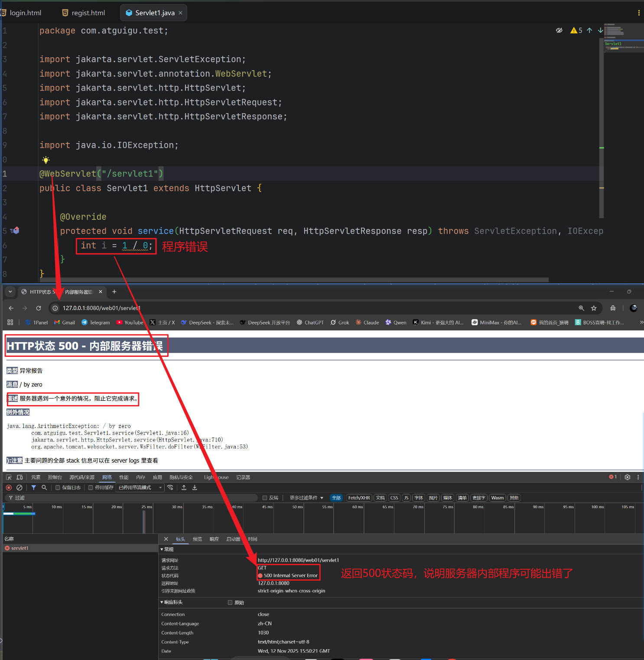Toggle the device toolbar icon

[x=20, y=477]
